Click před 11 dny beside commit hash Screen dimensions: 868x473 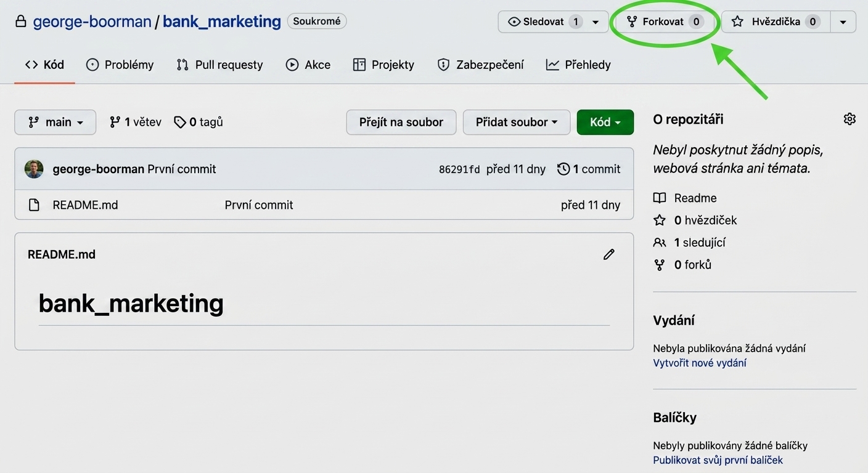click(x=516, y=169)
